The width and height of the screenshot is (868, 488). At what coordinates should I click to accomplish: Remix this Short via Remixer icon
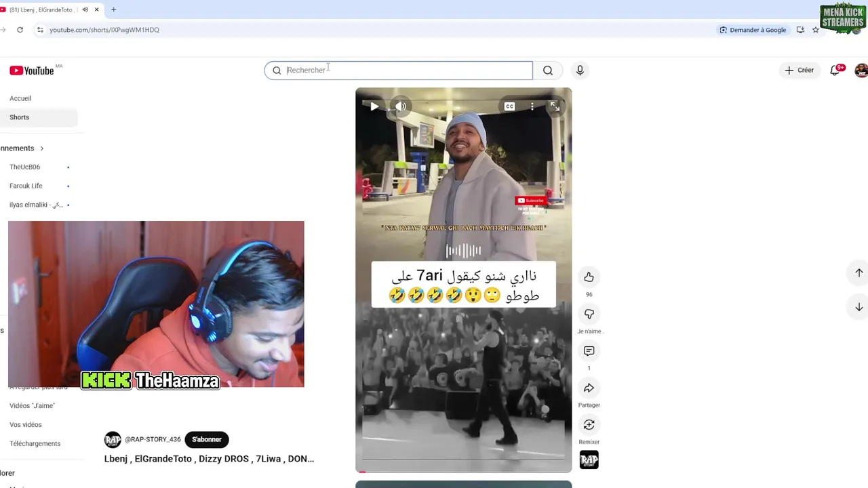click(x=589, y=424)
